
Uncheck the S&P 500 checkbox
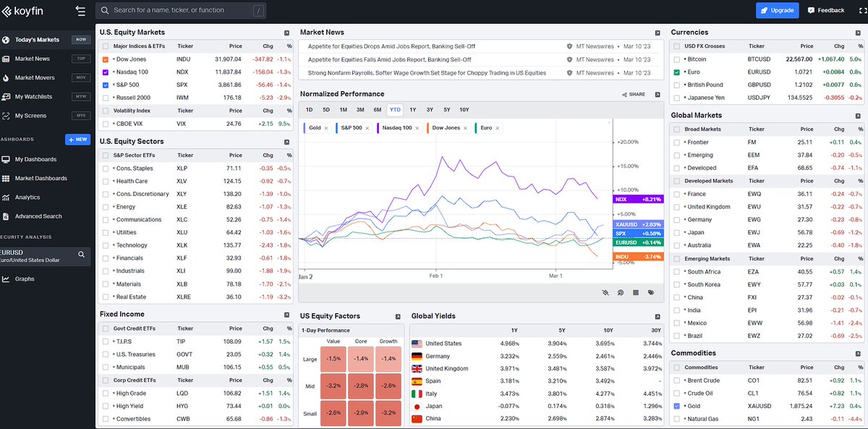tap(106, 85)
